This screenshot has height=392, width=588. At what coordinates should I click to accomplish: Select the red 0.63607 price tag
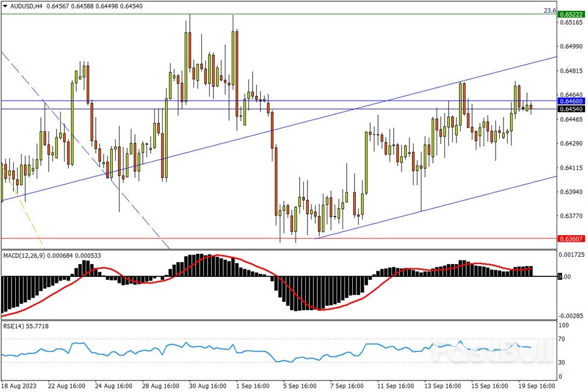(570, 238)
